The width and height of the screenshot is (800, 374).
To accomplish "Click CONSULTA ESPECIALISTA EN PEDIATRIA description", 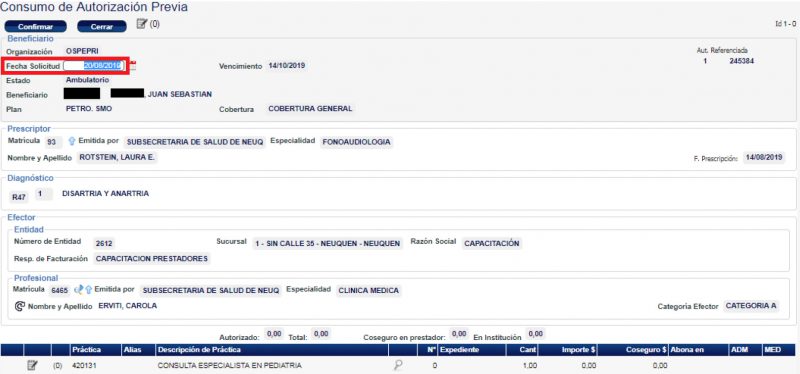I will click(x=230, y=365).
